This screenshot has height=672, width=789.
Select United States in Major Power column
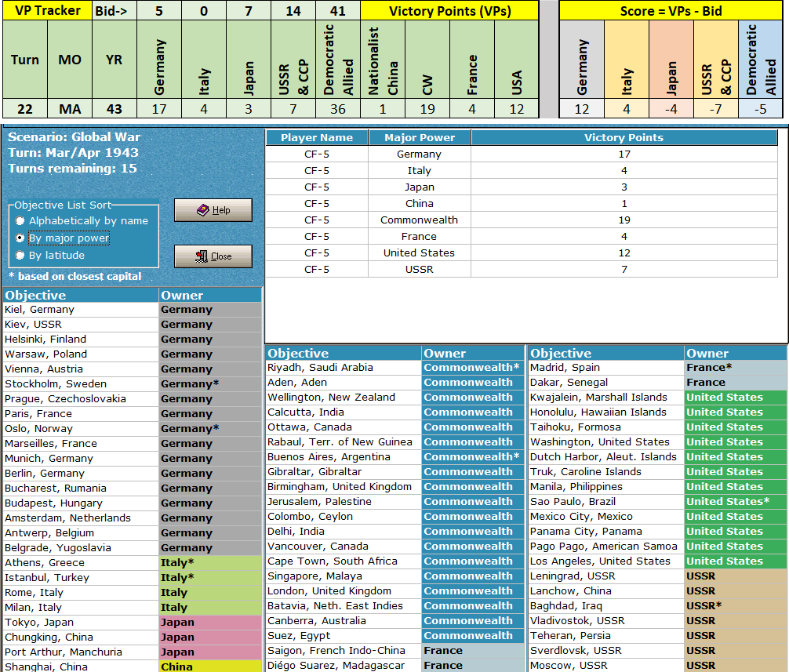coord(419,253)
